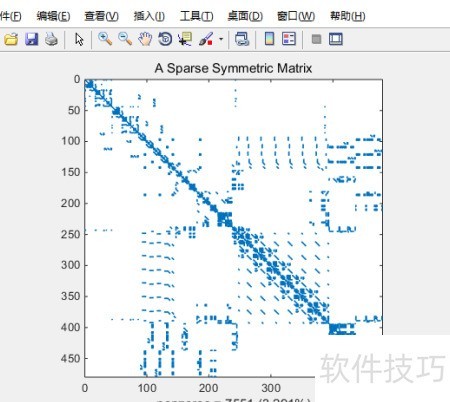Click Hide Plot Tools icon
450x402 pixels.
click(x=316, y=39)
